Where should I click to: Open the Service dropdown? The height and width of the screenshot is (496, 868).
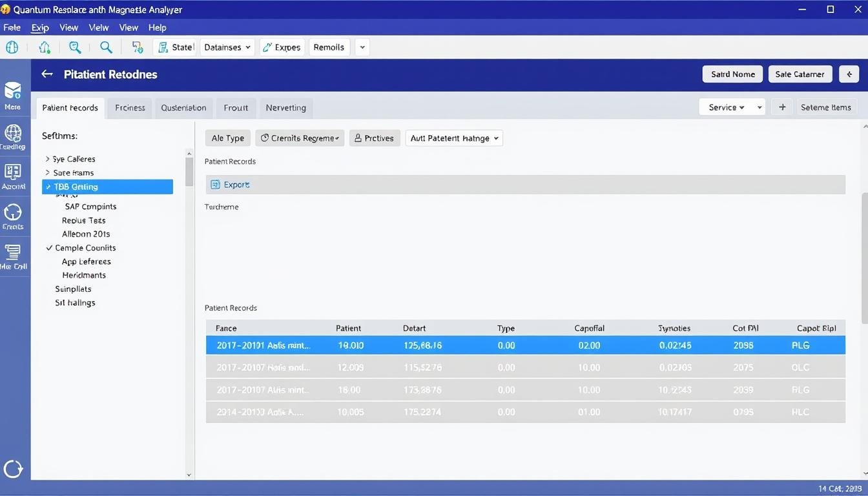726,107
